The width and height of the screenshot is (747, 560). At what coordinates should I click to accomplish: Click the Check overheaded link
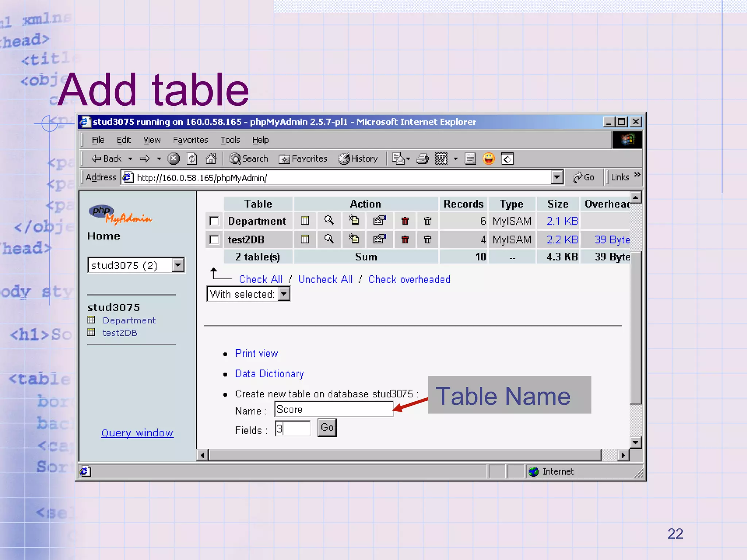coord(409,279)
